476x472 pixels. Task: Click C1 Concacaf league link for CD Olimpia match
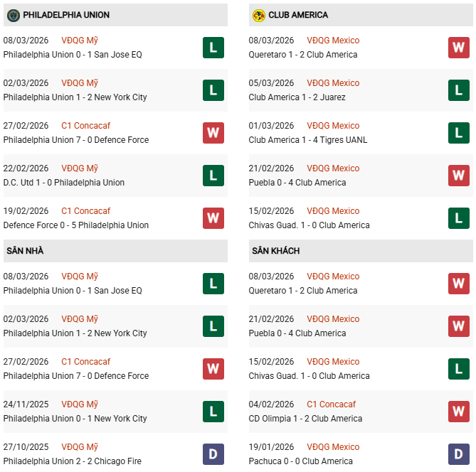coord(331,404)
